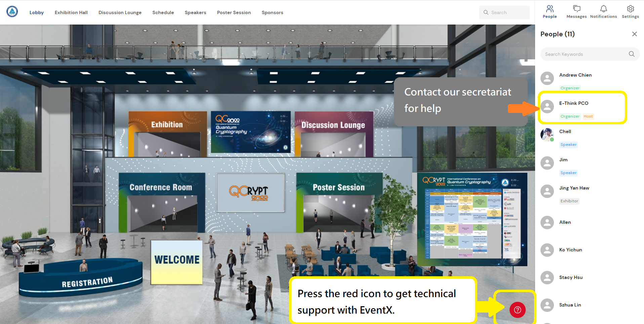Switch to the Speakers page

pos(195,12)
